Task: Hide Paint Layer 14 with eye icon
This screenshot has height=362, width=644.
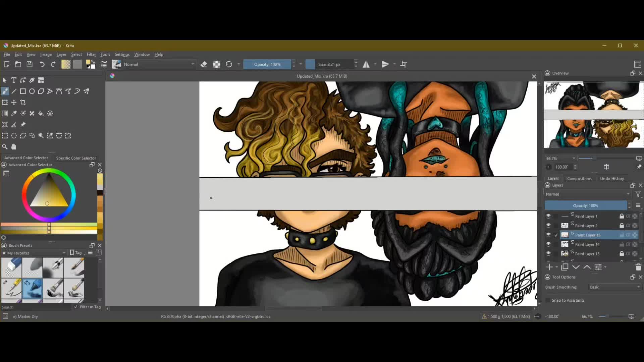Action: (548, 244)
